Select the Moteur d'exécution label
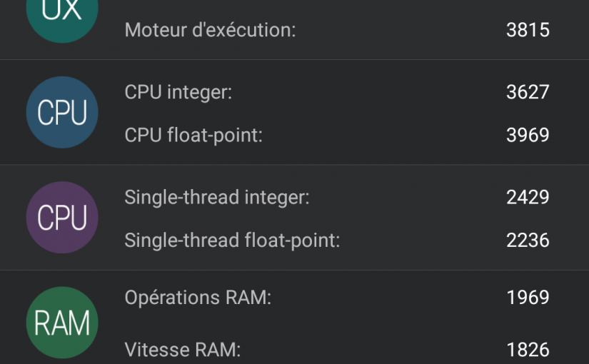Screen dimensions: 589x364 [210, 30]
